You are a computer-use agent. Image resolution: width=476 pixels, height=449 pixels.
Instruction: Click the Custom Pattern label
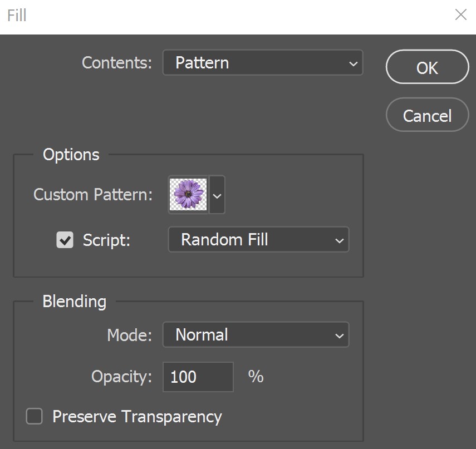point(93,195)
